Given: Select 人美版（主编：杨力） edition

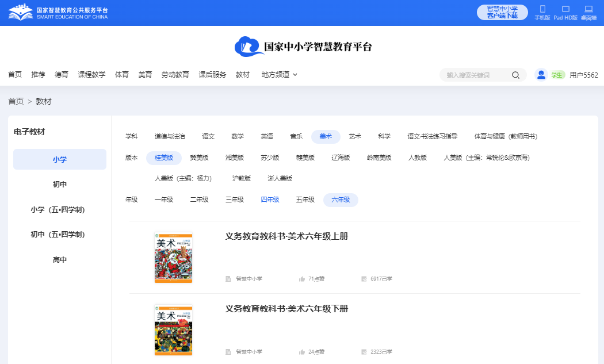Looking at the screenshot, I should coord(183,178).
